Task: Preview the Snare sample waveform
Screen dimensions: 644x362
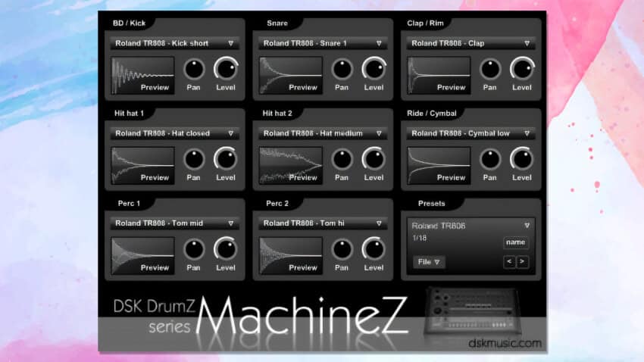Action: (291, 76)
